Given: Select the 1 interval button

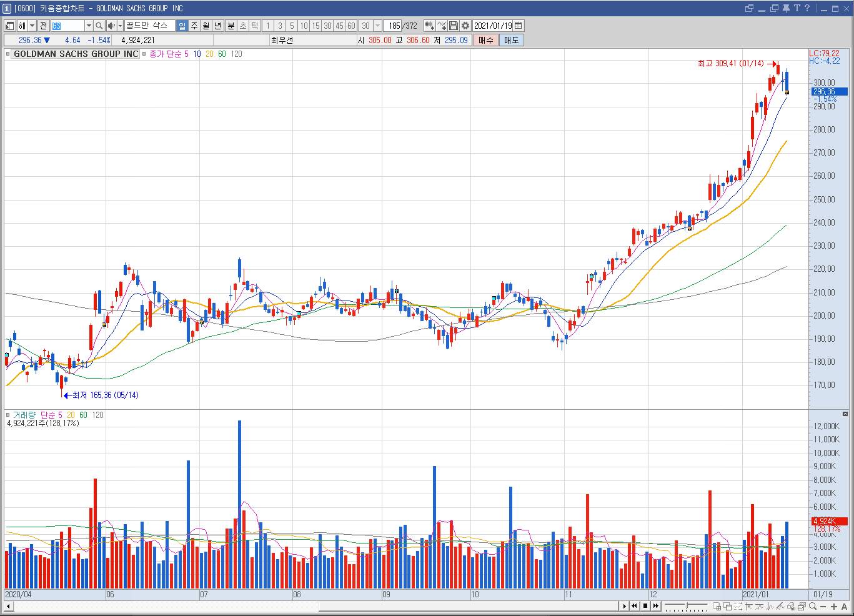Looking at the screenshot, I should click(x=268, y=26).
